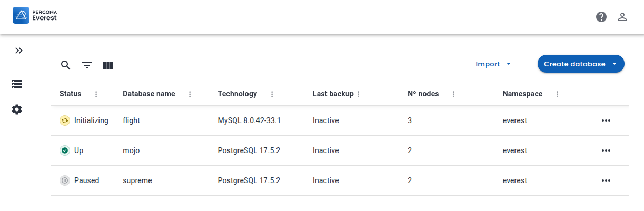
Task: Open the search icon above the table
Action: point(66,65)
